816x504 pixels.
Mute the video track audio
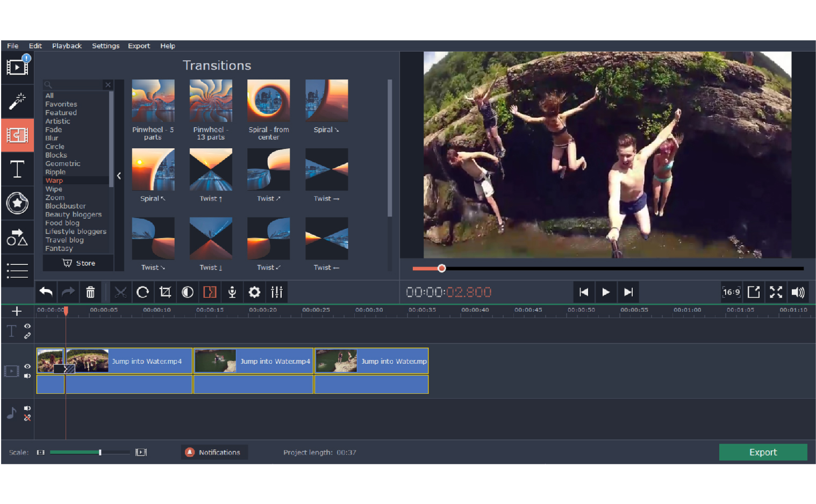click(x=27, y=376)
